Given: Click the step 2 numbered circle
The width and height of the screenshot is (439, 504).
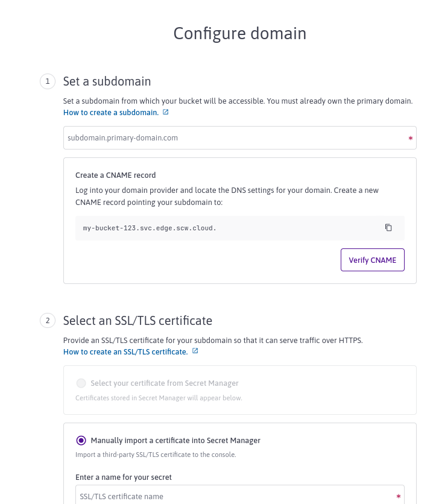Looking at the screenshot, I should point(47,320).
